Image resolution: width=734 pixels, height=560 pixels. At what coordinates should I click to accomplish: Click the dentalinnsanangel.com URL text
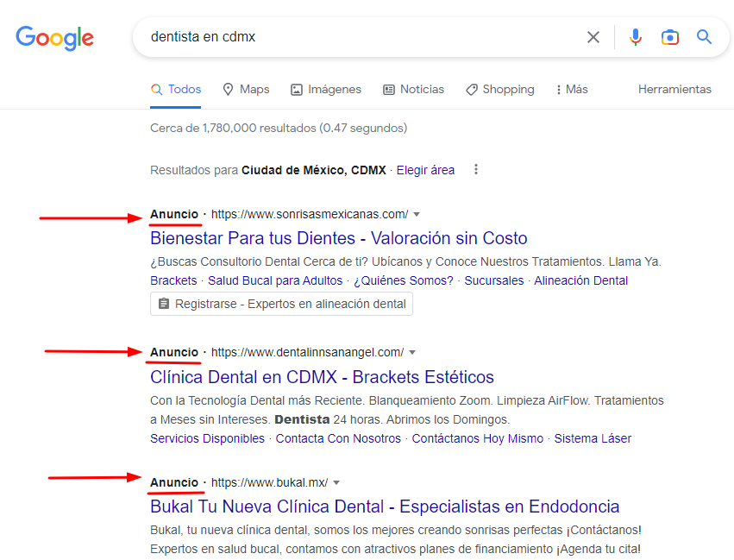pyautogui.click(x=308, y=353)
